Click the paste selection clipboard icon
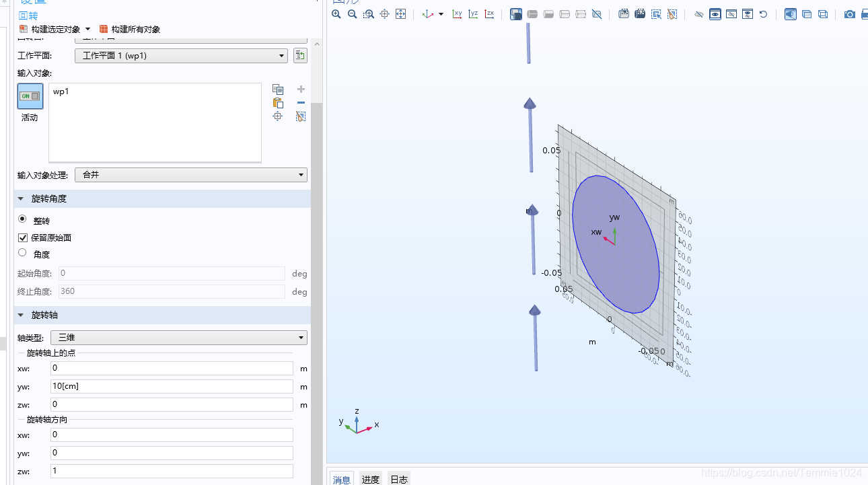868x485 pixels. pos(278,103)
